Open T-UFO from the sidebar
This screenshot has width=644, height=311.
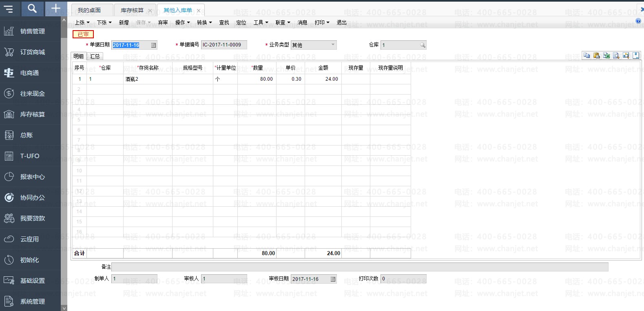(x=31, y=156)
